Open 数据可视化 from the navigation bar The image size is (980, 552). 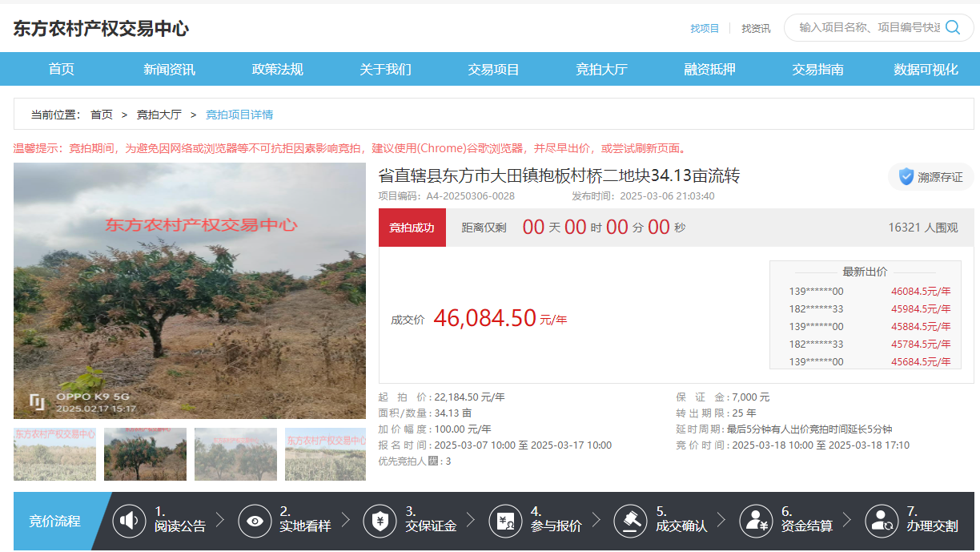point(926,69)
